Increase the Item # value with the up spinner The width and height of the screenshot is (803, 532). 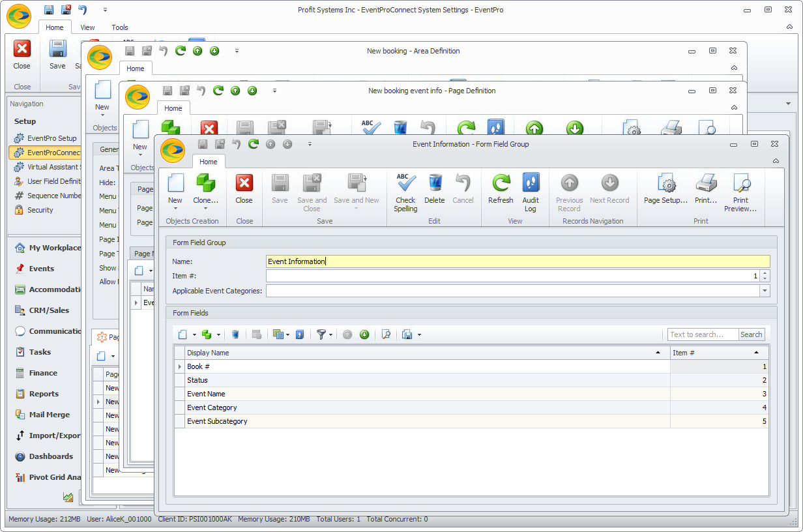[x=765, y=273]
